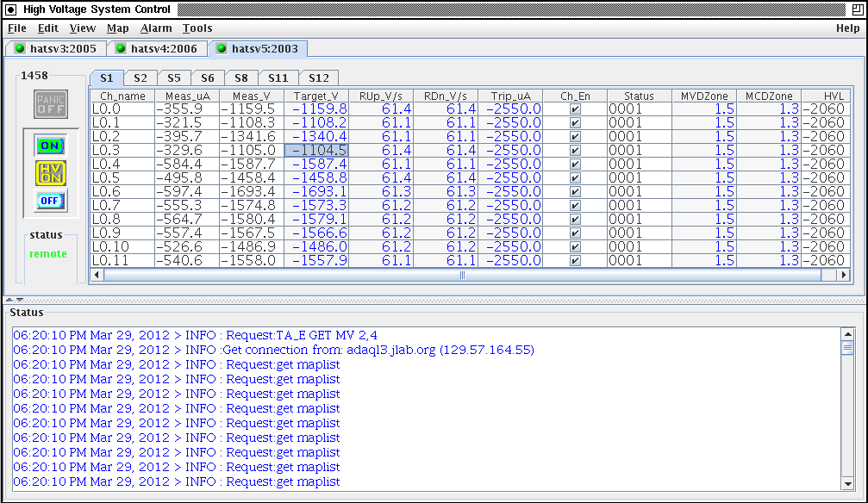868x503 pixels.
Task: Select slot tab S6
Action: [208, 78]
